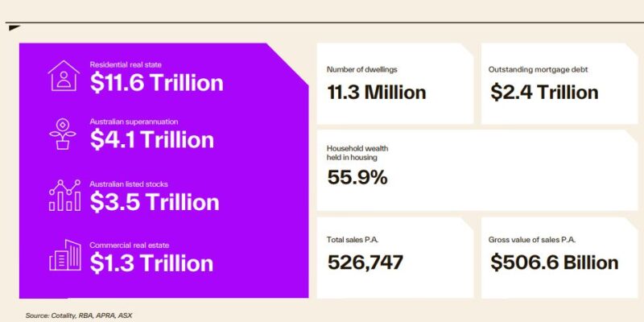This screenshot has width=644, height=322.
Task: Select the "526,747" total sales number
Action: (365, 262)
